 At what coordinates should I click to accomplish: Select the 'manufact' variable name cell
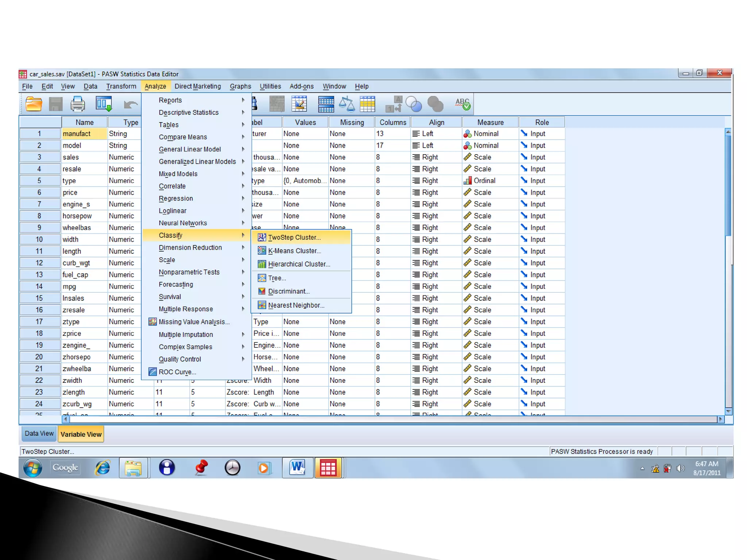(x=85, y=134)
